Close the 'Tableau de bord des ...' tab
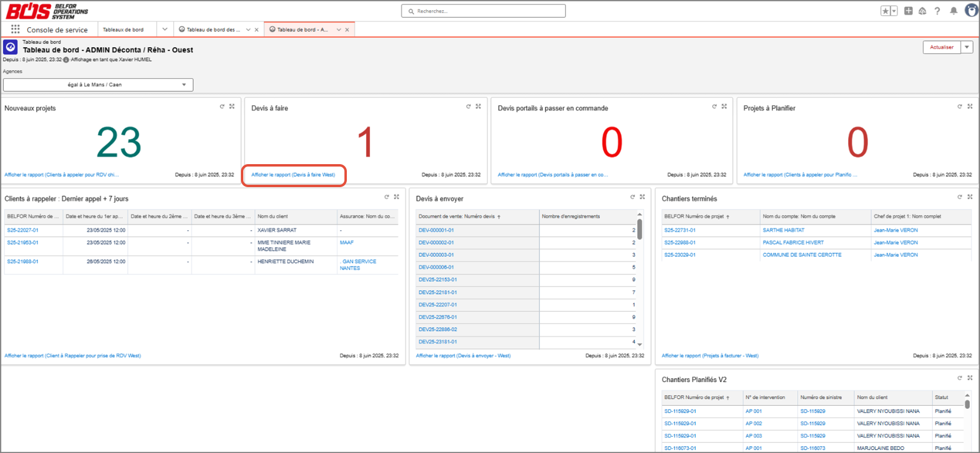 click(257, 30)
